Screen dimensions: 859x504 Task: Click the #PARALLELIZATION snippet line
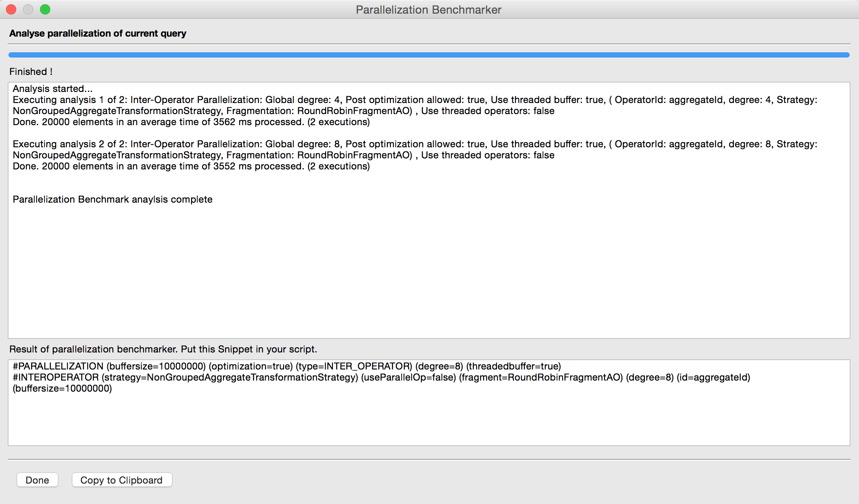[286, 366]
